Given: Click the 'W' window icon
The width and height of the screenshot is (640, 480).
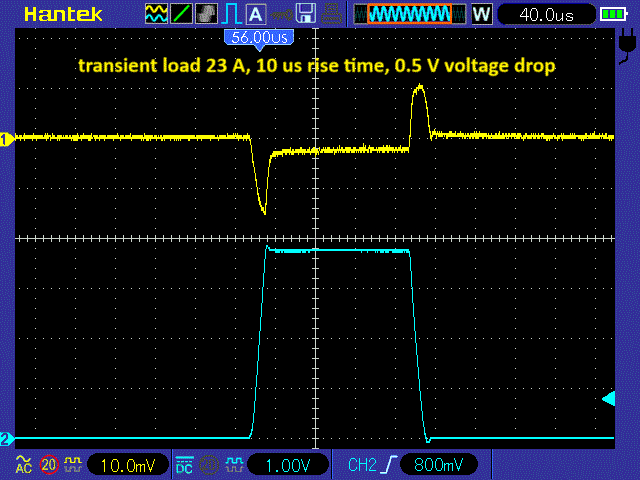Looking at the screenshot, I should click(481, 14).
